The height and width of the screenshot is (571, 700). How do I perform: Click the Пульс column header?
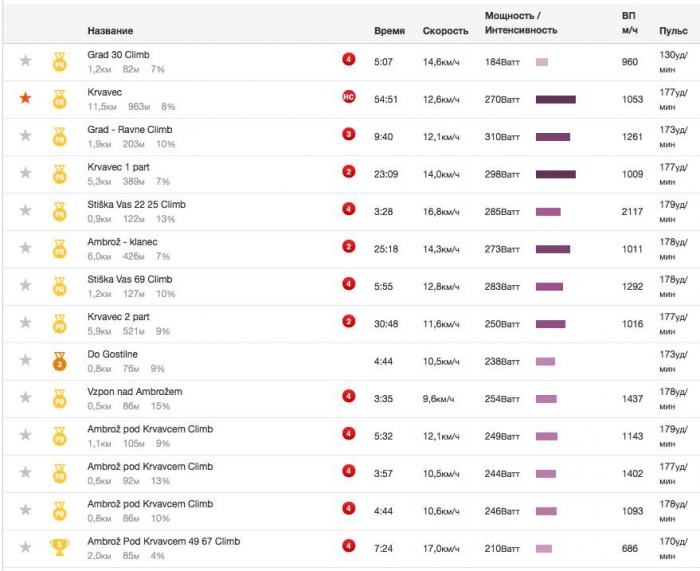(673, 31)
